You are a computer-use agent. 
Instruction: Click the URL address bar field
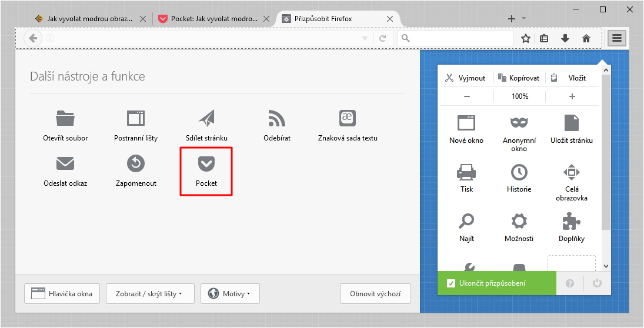pos(208,38)
